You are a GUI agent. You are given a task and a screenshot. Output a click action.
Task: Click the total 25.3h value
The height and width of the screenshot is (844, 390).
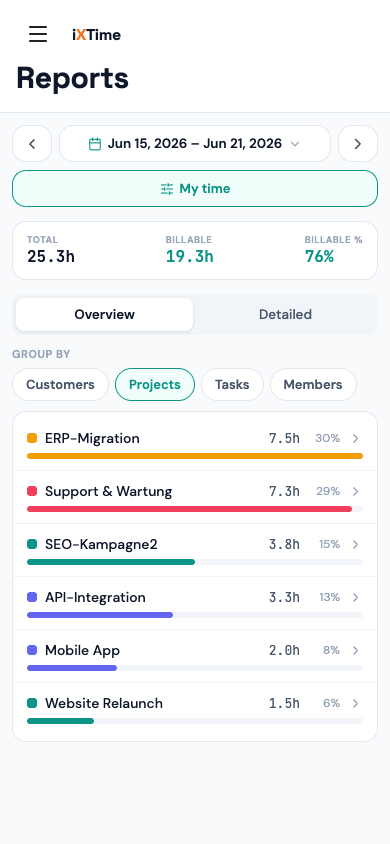[x=51, y=257]
